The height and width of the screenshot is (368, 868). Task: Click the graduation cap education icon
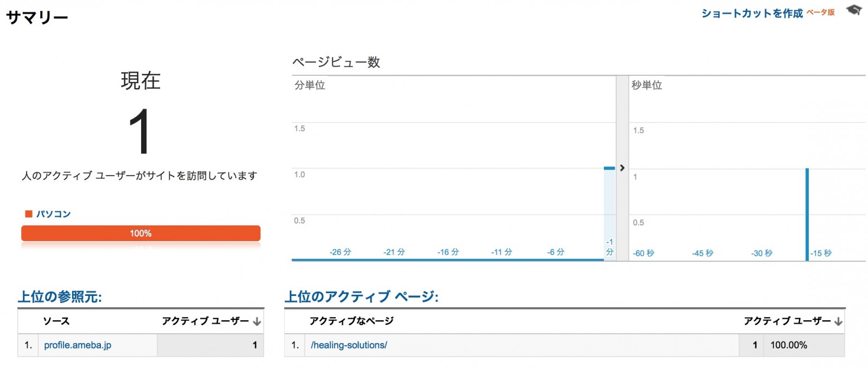854,10
